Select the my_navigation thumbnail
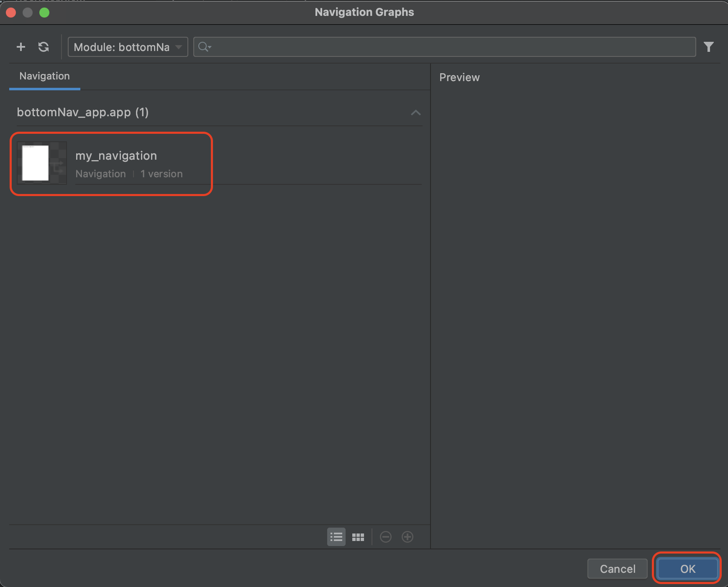The width and height of the screenshot is (728, 587). (42, 163)
